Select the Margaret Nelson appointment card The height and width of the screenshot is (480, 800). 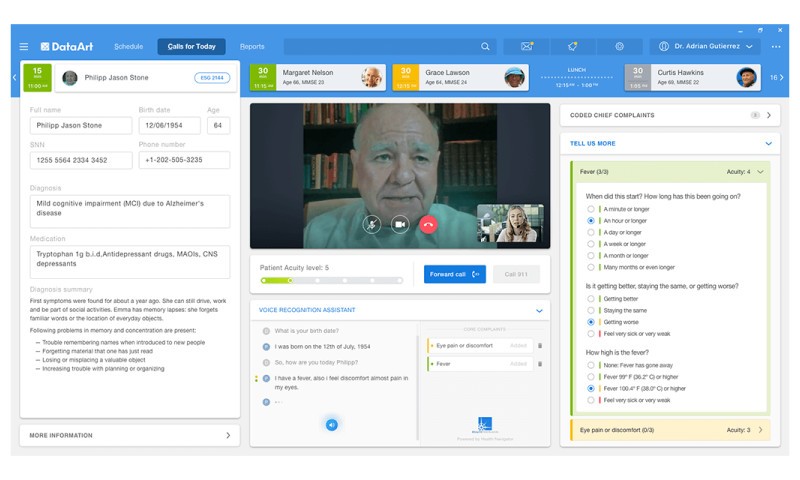(x=318, y=78)
